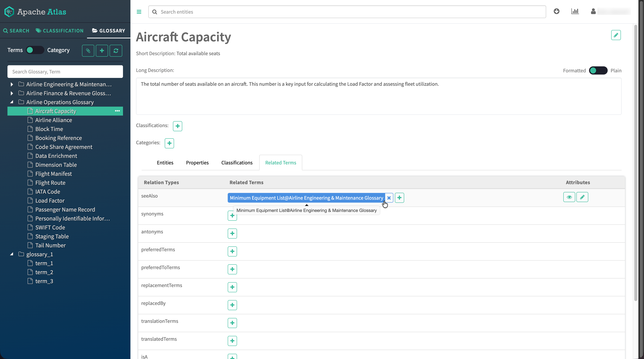Viewport: 644px width, 359px height.
Task: Collapse the Airline Operations Glossary tree
Action: [x=12, y=102]
